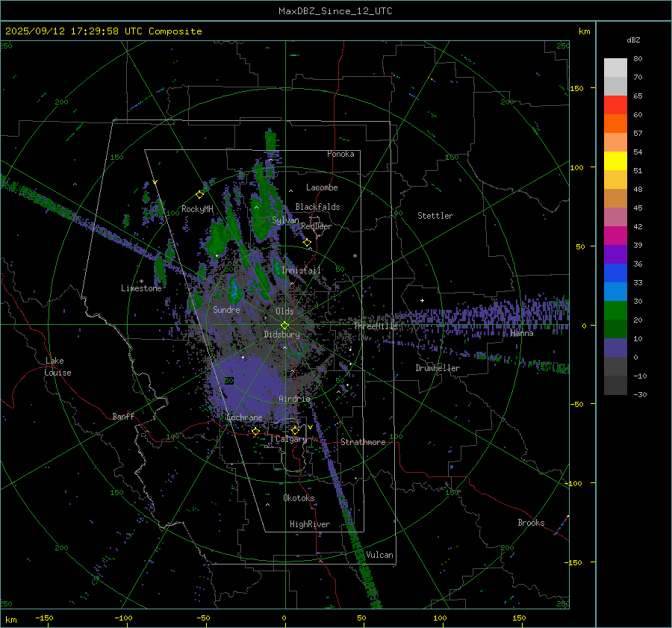The image size is (672, 628).
Task: Click the RedDeer label
Action: (x=317, y=226)
